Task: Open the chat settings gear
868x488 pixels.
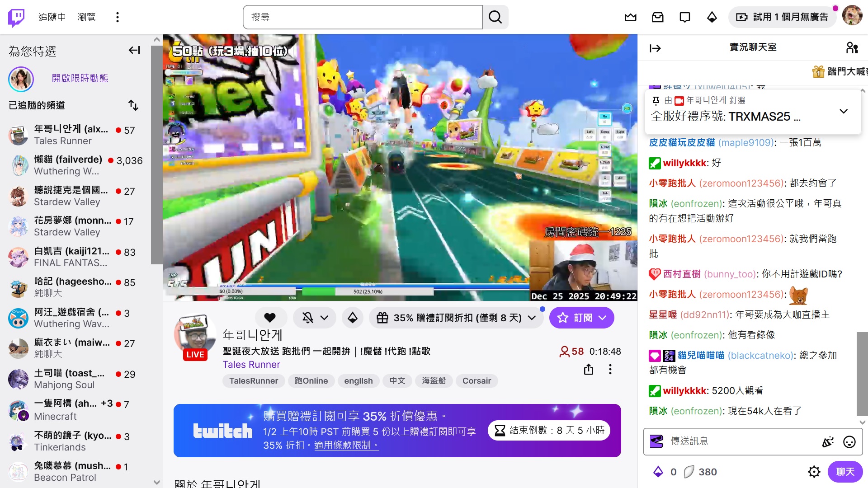Action: click(814, 472)
